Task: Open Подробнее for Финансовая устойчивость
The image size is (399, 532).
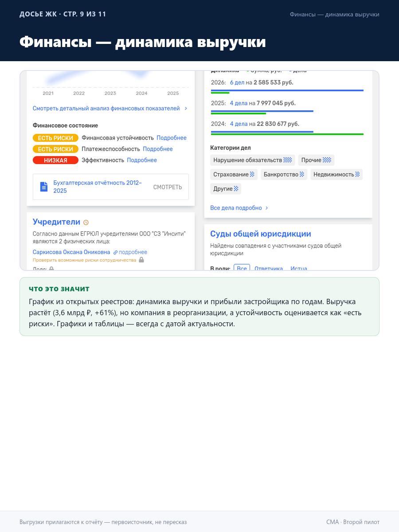Action: (x=172, y=138)
